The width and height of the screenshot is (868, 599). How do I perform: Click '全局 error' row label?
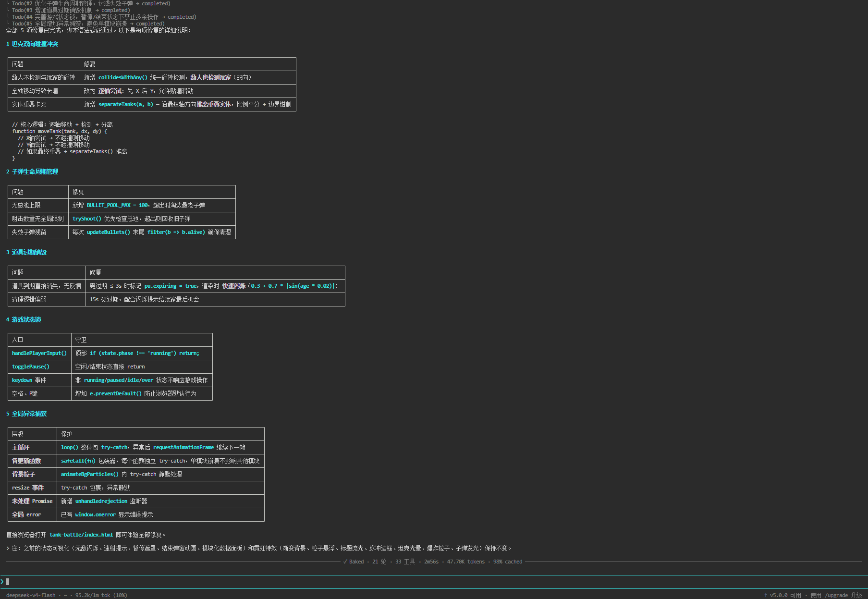coord(26,514)
